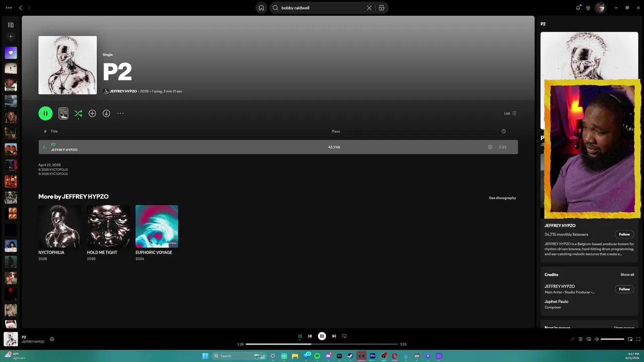644x362 pixels.
Task: Open Adobe Media Encoder from the taskbar
Action: click(372, 356)
